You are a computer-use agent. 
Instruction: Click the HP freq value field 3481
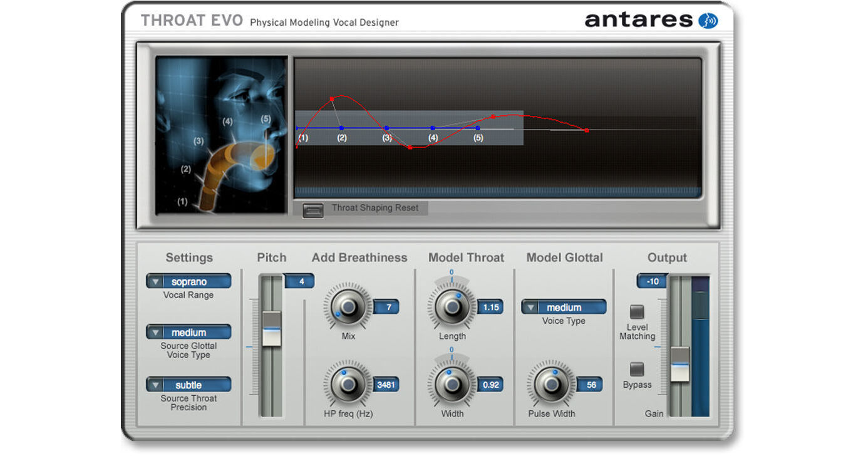click(386, 385)
